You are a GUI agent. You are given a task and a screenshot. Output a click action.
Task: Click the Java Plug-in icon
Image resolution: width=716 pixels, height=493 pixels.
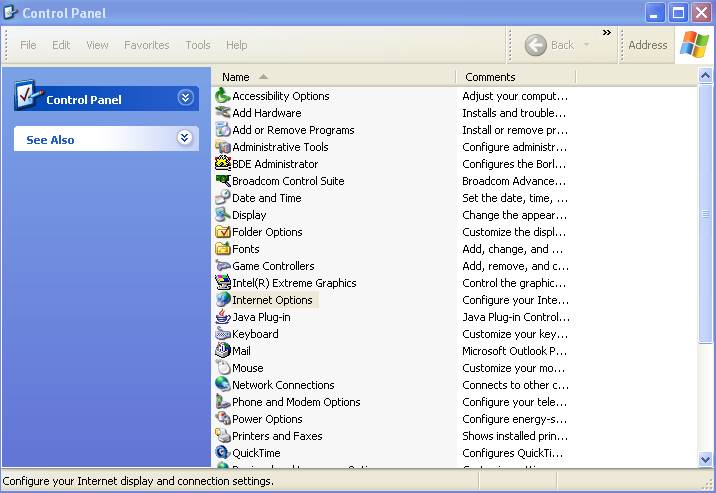222,317
